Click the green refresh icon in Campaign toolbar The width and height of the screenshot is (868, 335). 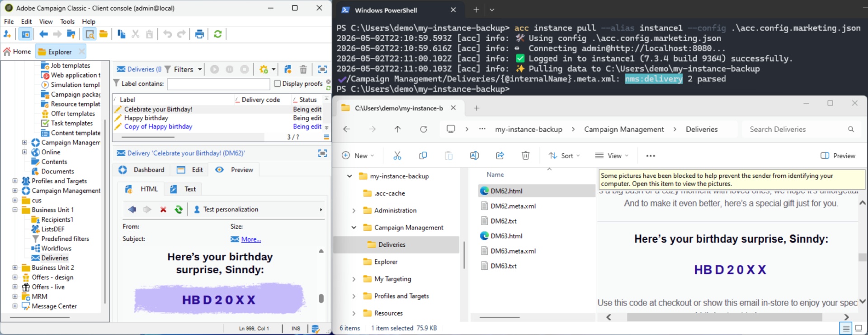(x=218, y=34)
